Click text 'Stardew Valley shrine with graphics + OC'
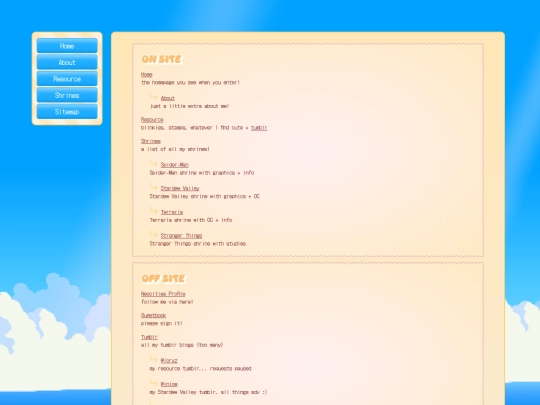 (x=205, y=196)
